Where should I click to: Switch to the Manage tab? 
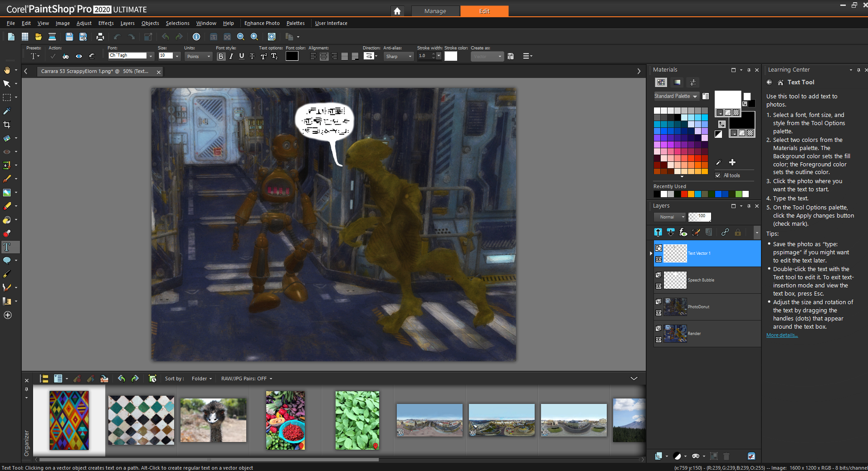(435, 11)
